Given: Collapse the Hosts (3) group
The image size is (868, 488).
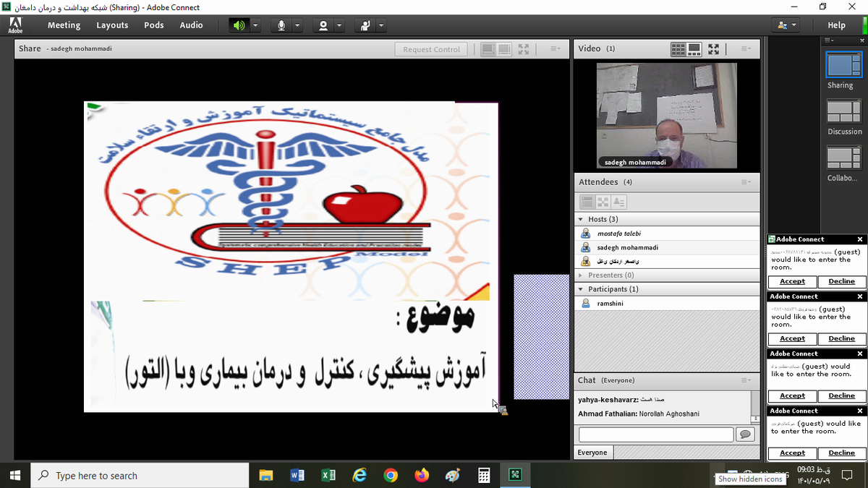Looking at the screenshot, I should pos(580,219).
